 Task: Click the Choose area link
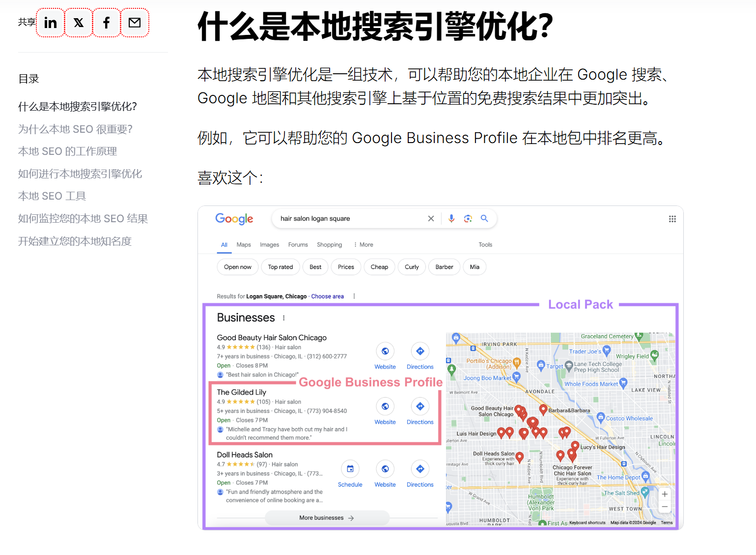click(x=327, y=296)
